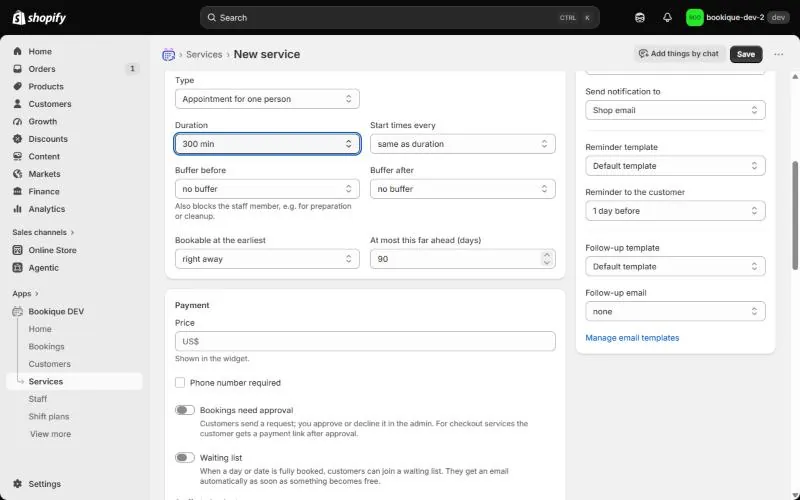Open the Duration dropdown showing 300 min
Viewport: 800px width, 500px height.
click(267, 144)
